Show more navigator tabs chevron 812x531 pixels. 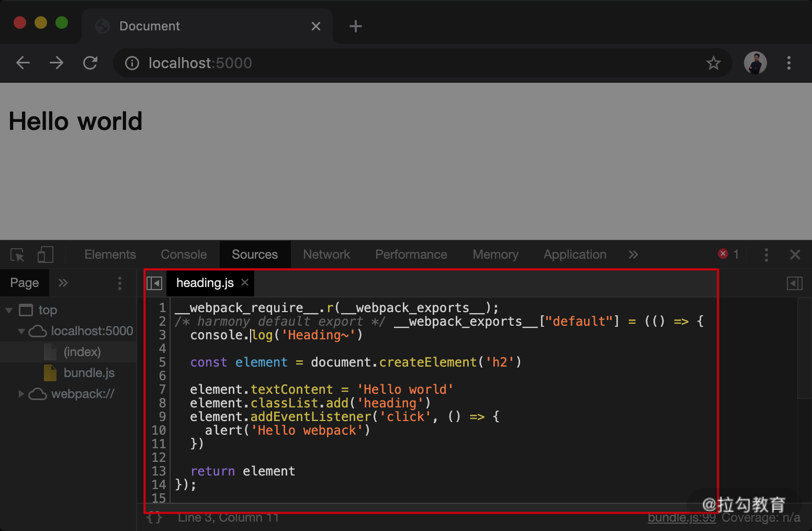click(x=63, y=283)
